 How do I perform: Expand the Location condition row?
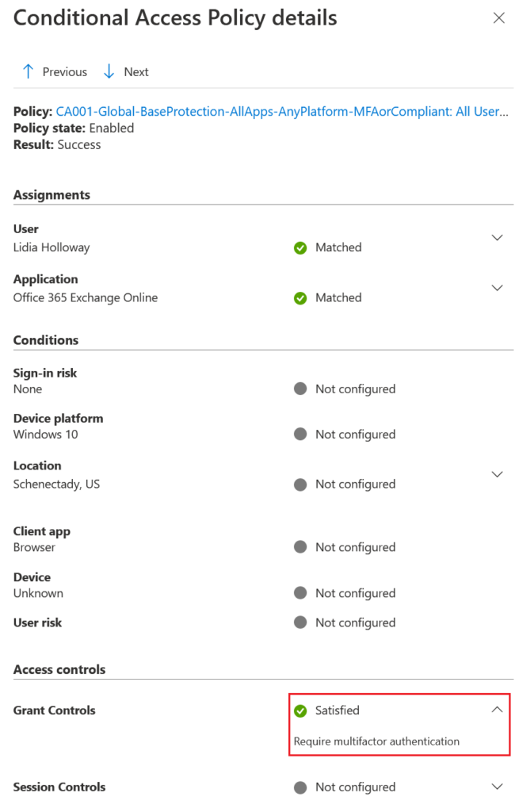497,474
